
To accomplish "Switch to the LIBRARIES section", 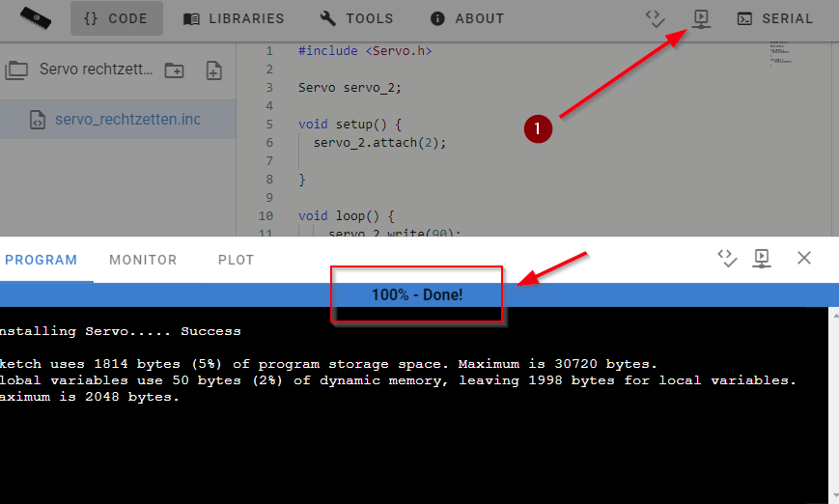I will tap(234, 18).
